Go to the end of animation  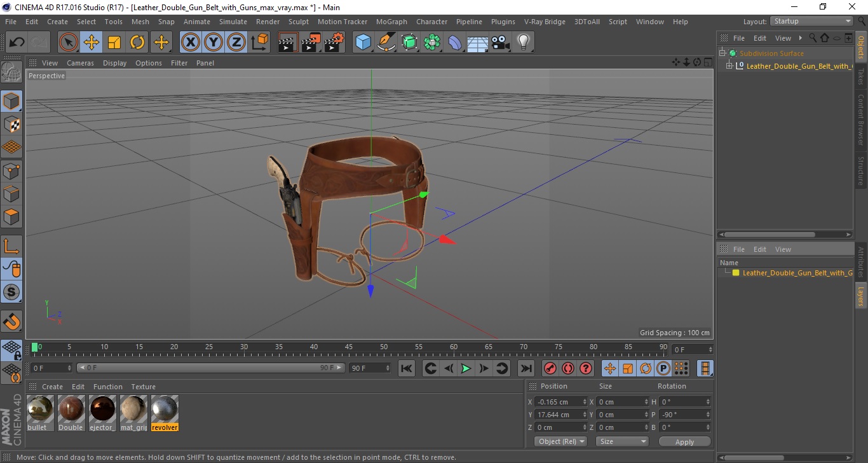coord(526,368)
